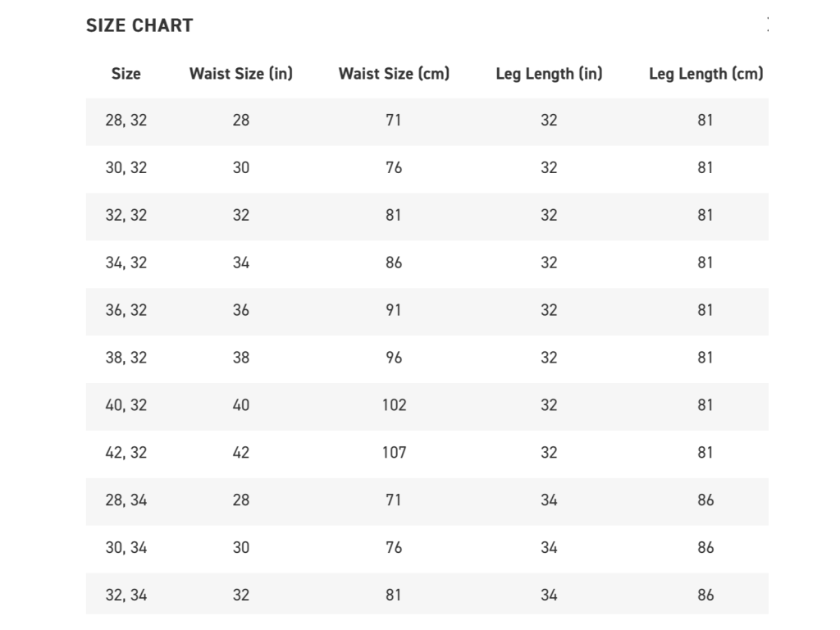Image resolution: width=840 pixels, height=630 pixels.
Task: Select the "36, 32" size cell
Action: pyautogui.click(x=126, y=311)
